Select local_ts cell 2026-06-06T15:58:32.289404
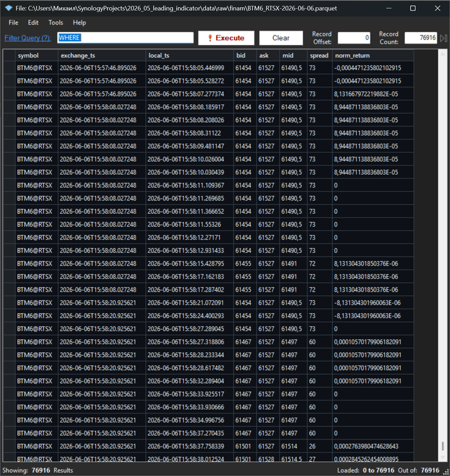 coord(190,382)
